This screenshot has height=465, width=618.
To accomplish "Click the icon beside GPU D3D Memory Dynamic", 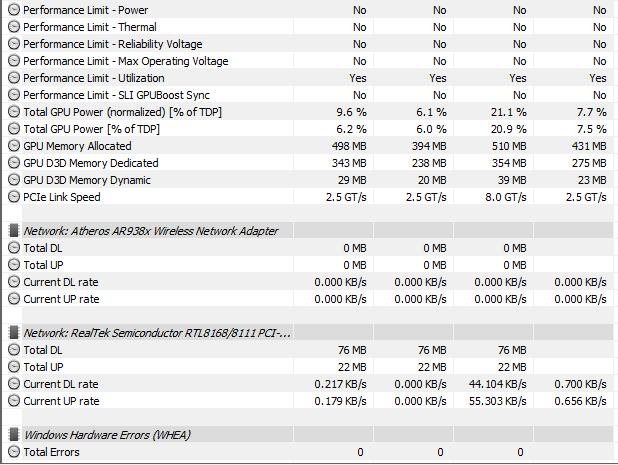I will coord(14,180).
